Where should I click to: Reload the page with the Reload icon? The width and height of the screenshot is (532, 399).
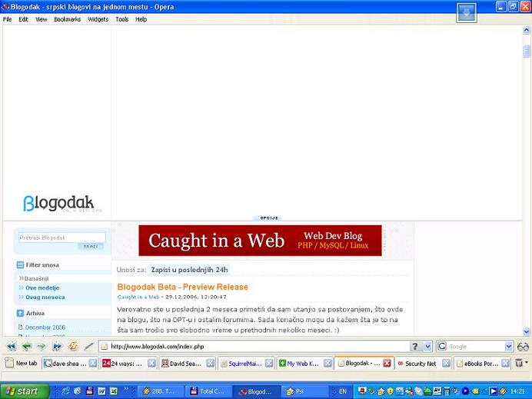click(x=73, y=346)
